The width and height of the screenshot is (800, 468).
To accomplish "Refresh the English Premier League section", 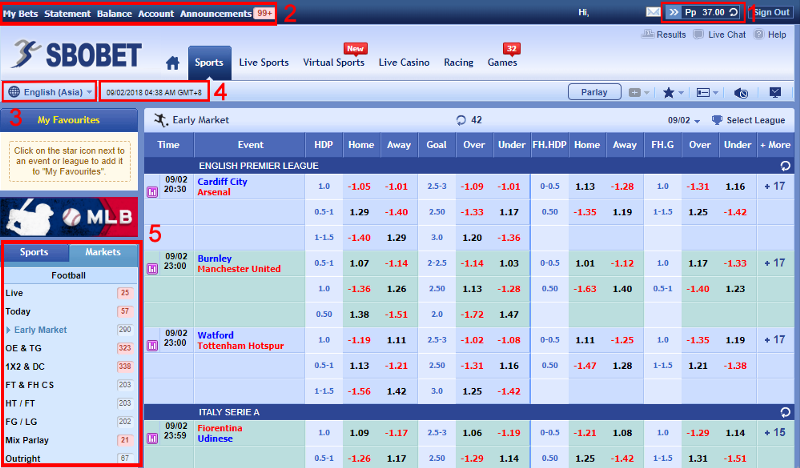I will pyautogui.click(x=785, y=166).
